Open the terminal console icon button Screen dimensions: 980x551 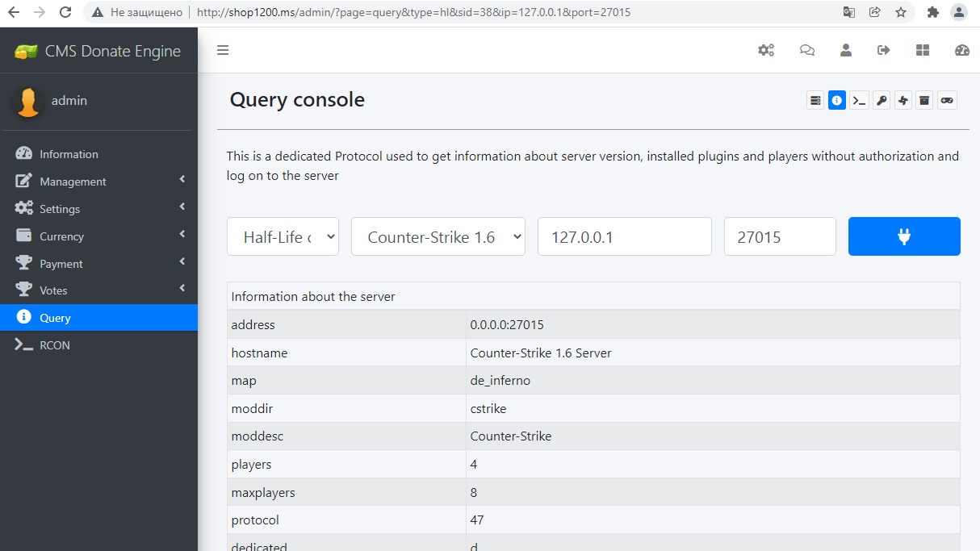coord(860,101)
